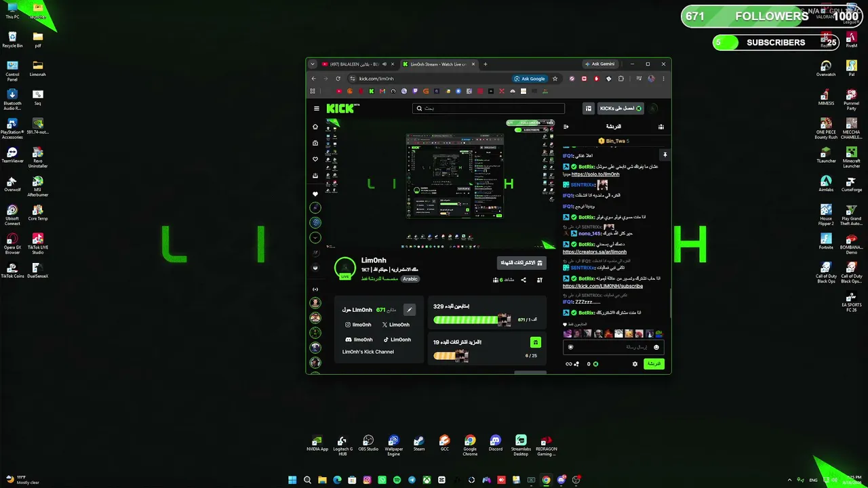Edit the About Lim0nh panel
This screenshot has height=488, width=868.
(x=409, y=310)
